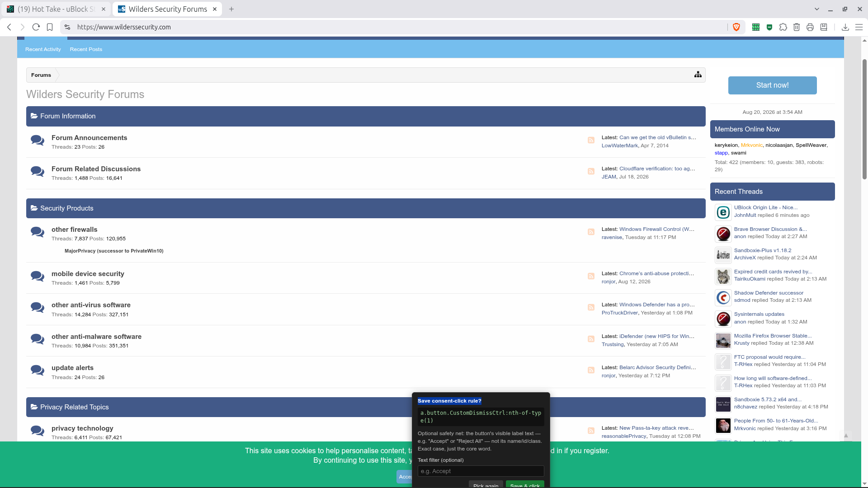Open RSS feed for other anti-malware software
Screen dimensions: 868x488
pos(591,339)
